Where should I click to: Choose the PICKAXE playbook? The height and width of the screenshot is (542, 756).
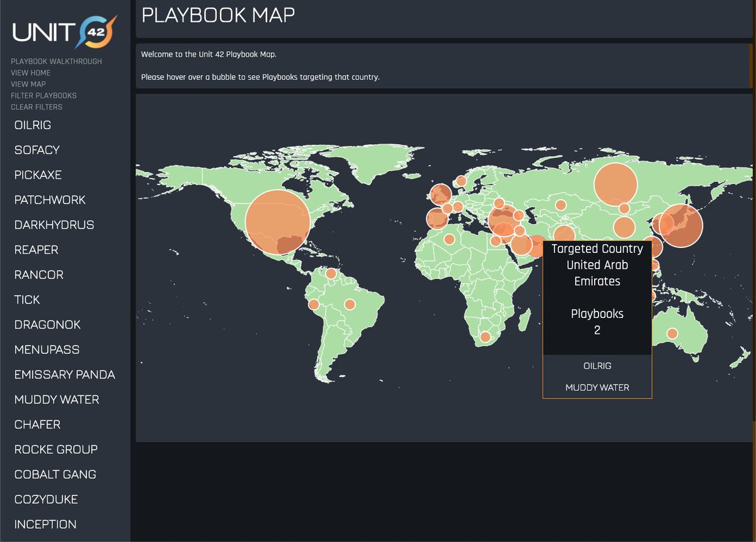[38, 175]
